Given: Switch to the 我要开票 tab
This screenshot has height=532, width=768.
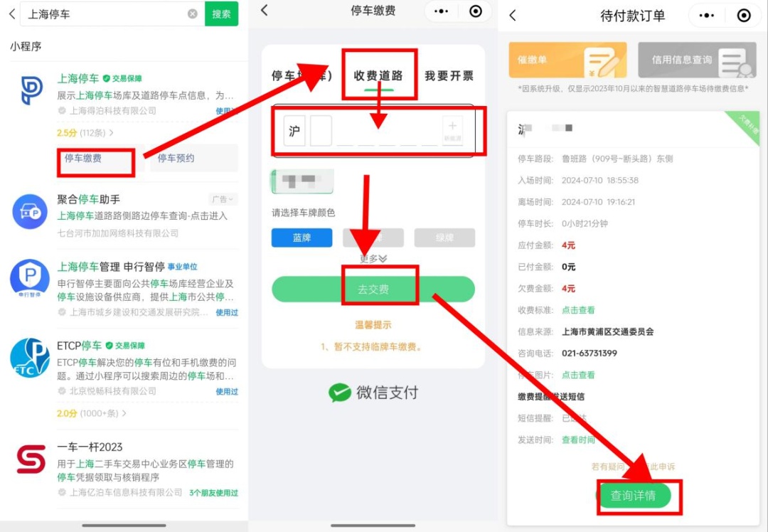Looking at the screenshot, I should click(x=449, y=75).
